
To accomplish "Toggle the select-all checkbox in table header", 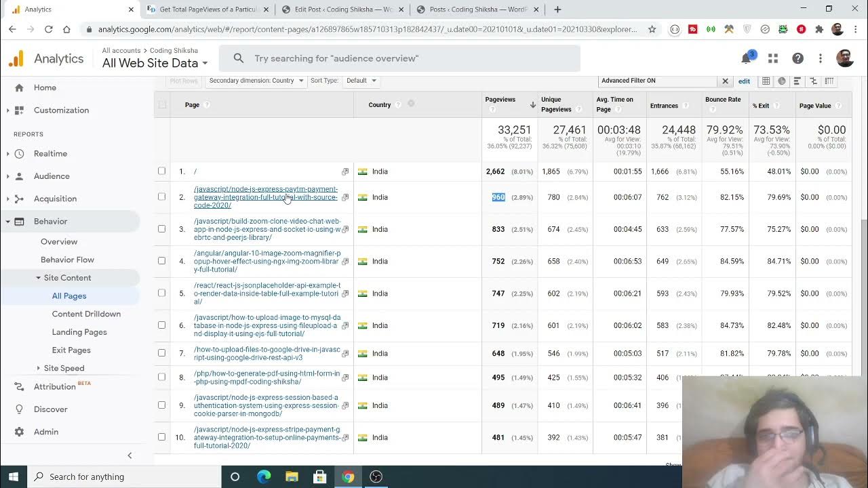I will pyautogui.click(x=162, y=104).
